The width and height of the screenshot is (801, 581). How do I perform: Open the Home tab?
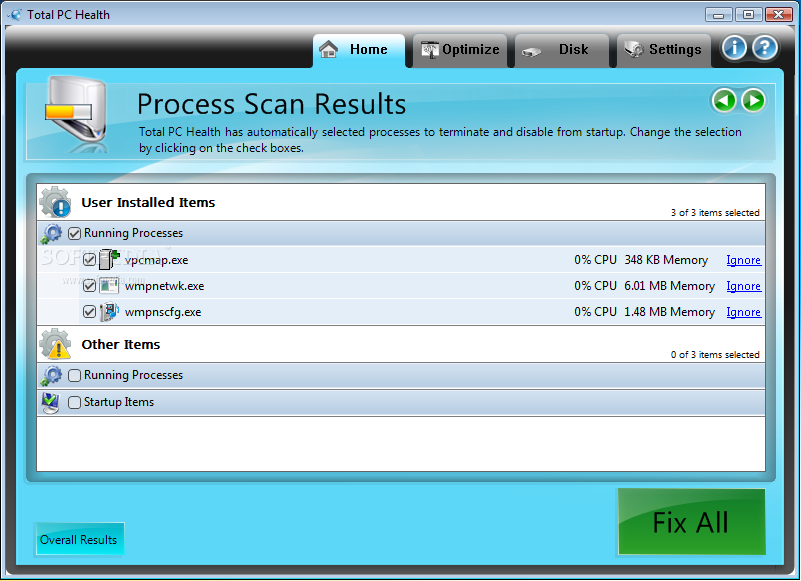359,50
